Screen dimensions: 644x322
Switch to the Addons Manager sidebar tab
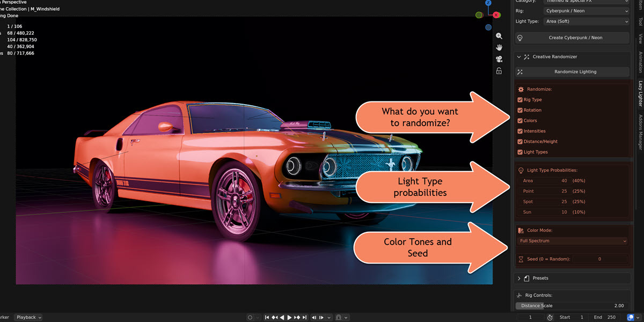pos(639,132)
